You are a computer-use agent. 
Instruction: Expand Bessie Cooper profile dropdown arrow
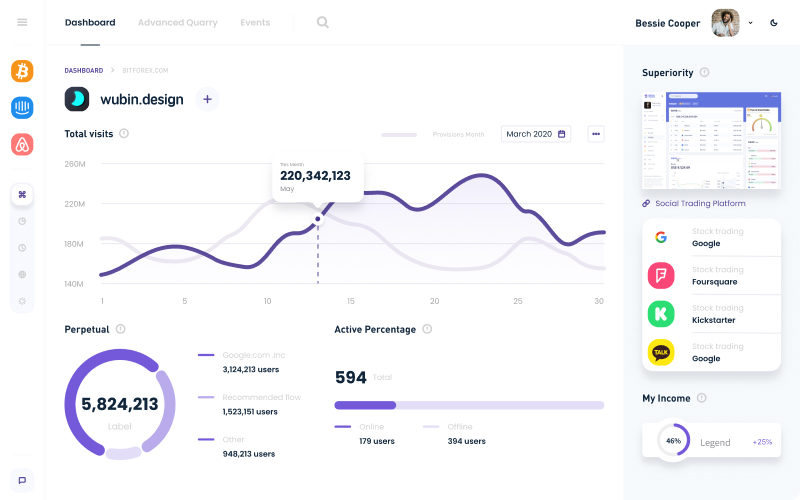point(750,23)
